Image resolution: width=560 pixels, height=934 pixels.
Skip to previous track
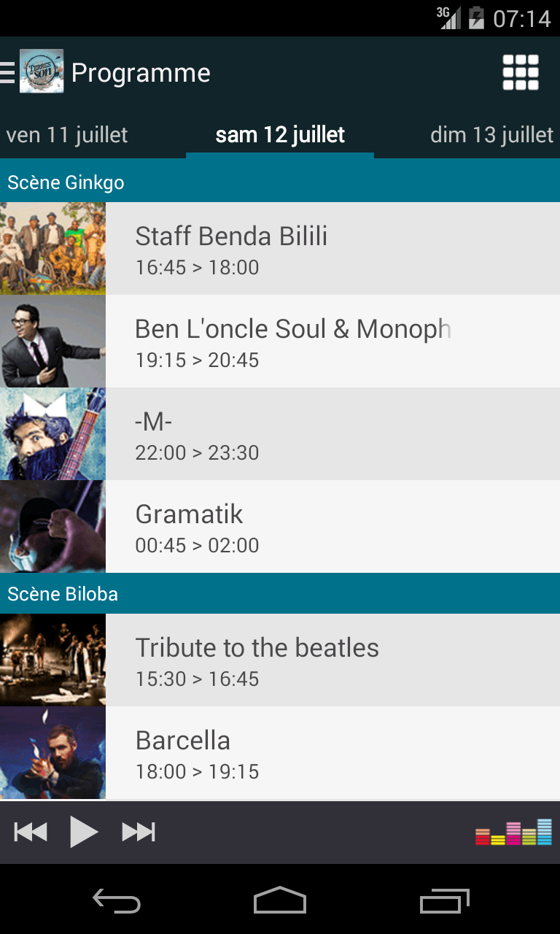click(x=31, y=832)
